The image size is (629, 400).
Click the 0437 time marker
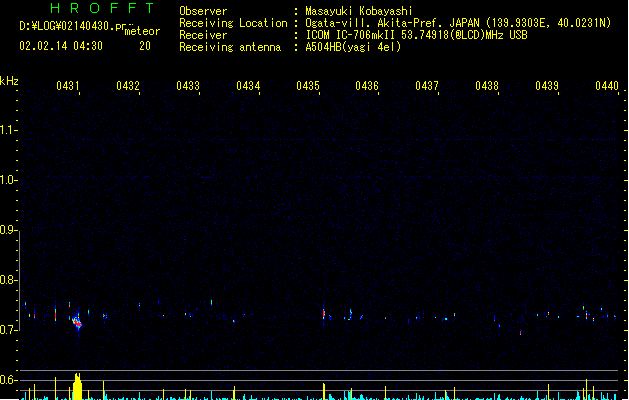coord(427,86)
